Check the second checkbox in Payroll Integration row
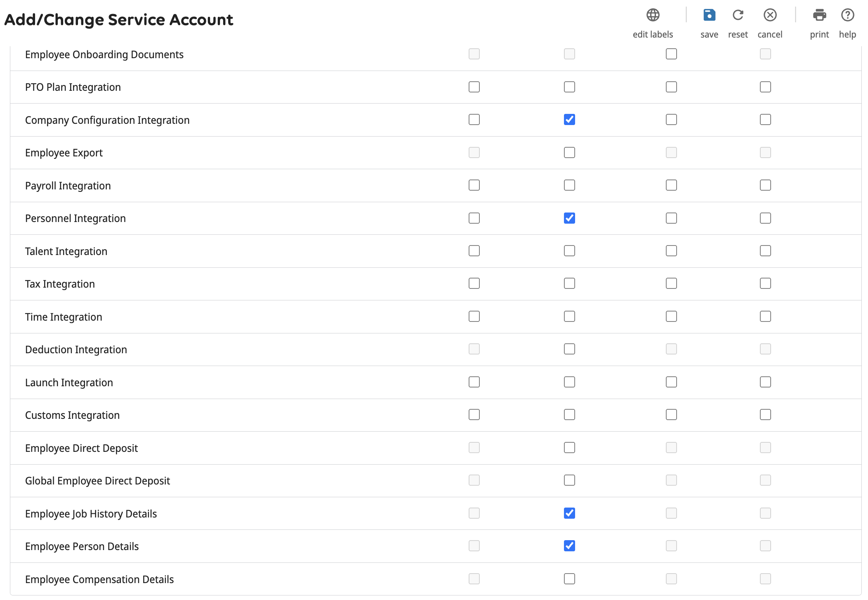This screenshot has height=600, width=868. pyautogui.click(x=569, y=185)
